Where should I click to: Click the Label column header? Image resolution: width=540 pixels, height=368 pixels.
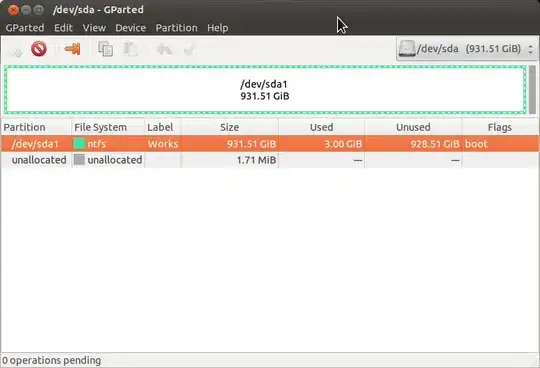click(163, 127)
